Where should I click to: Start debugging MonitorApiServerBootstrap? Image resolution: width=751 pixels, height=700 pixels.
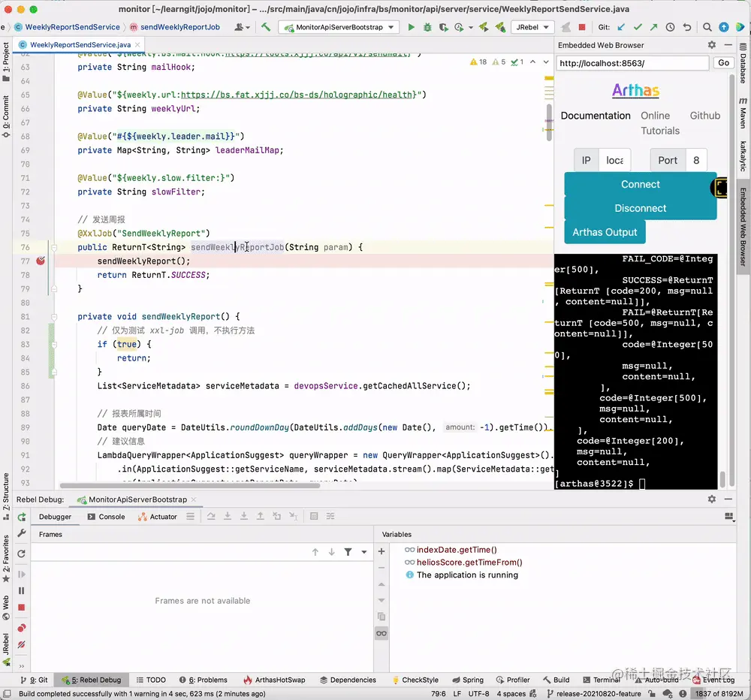426,26
